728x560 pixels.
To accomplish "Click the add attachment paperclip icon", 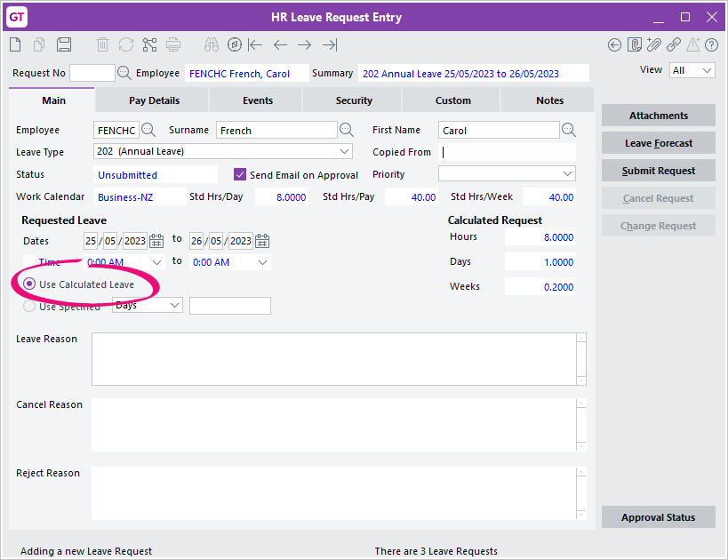I will coord(654,44).
